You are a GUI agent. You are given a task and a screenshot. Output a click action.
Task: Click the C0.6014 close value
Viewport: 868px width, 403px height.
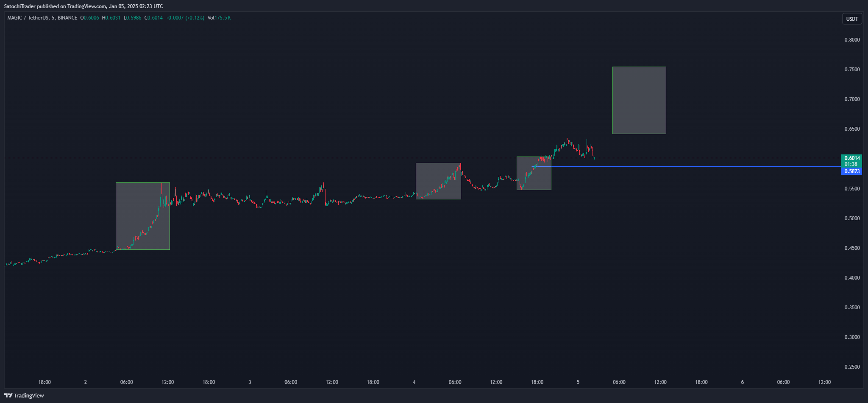coord(153,18)
